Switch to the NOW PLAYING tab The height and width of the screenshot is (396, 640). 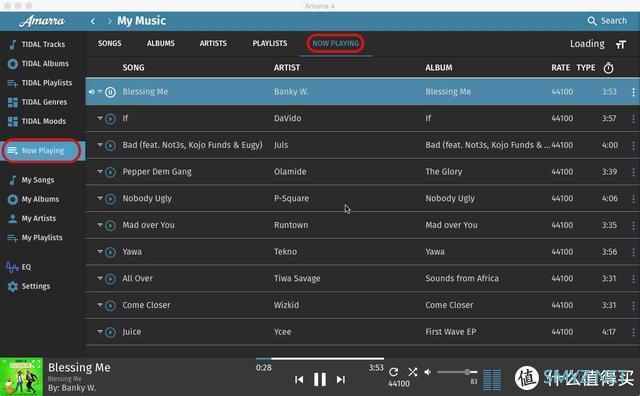(x=336, y=43)
